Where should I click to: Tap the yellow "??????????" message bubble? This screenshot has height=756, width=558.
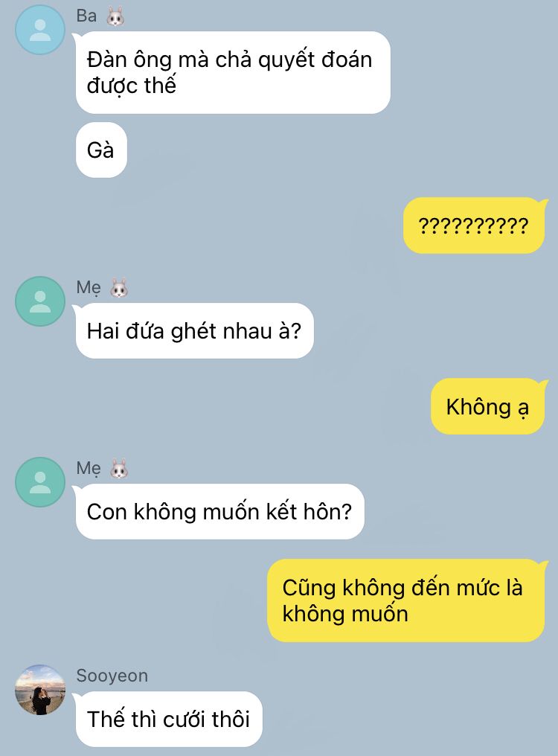[474, 225]
